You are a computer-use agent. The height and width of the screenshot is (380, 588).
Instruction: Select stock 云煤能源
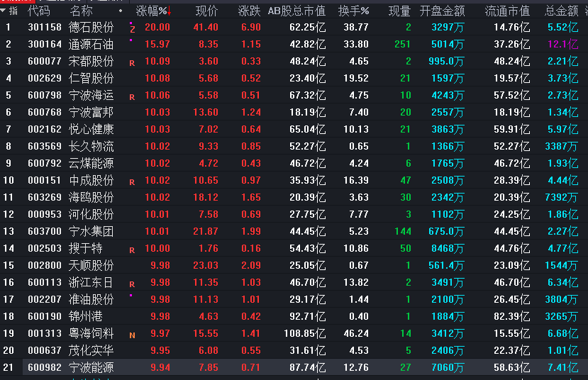point(91,163)
